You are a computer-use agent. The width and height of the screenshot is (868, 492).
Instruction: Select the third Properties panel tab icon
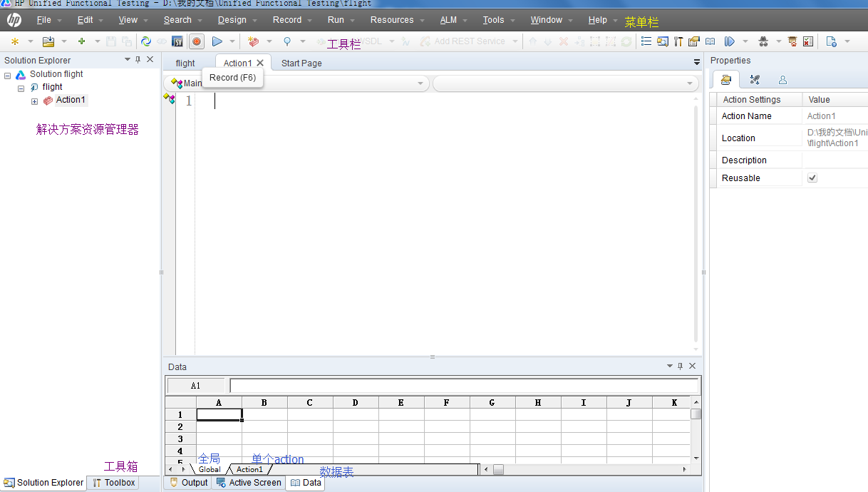[782, 80]
